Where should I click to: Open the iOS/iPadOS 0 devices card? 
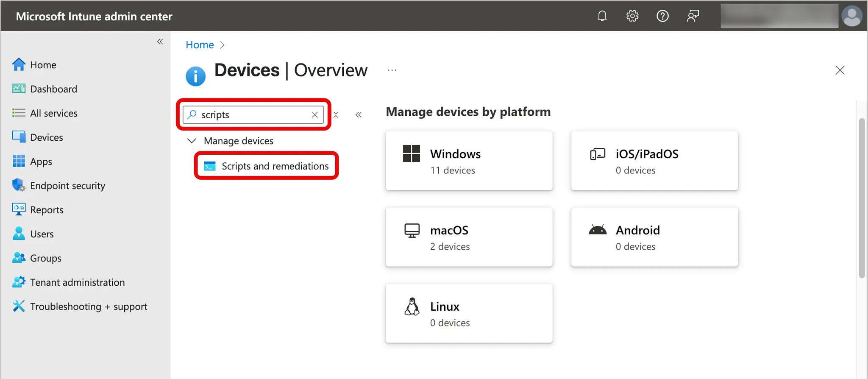(654, 161)
